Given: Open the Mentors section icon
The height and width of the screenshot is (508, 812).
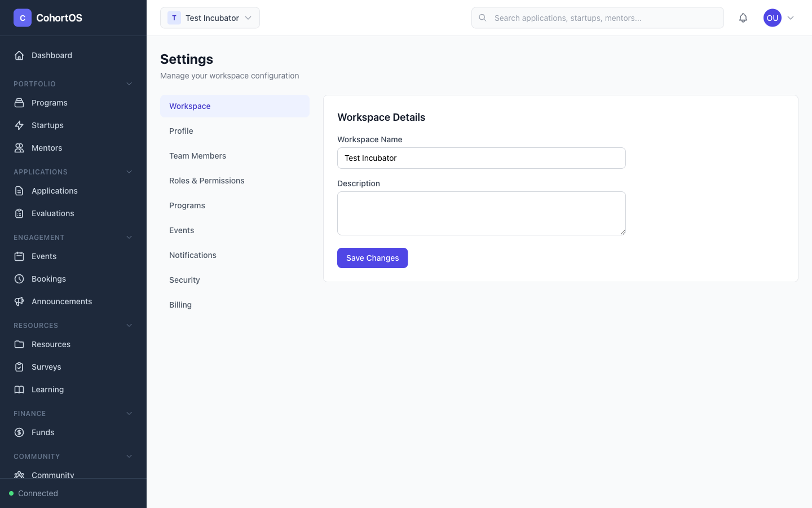Looking at the screenshot, I should click(19, 148).
